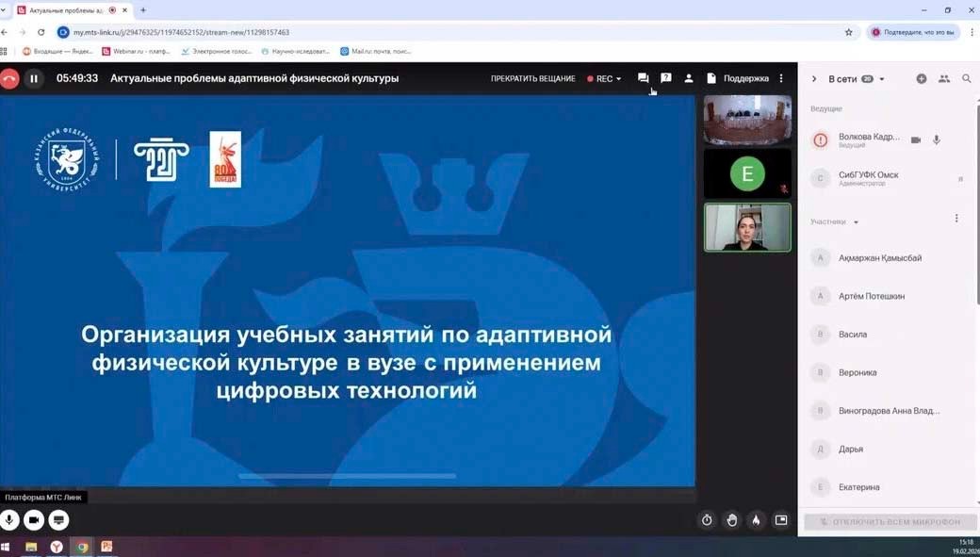Toggle screen sharing in bottom left
This screenshot has width=980, height=557.
point(57,519)
